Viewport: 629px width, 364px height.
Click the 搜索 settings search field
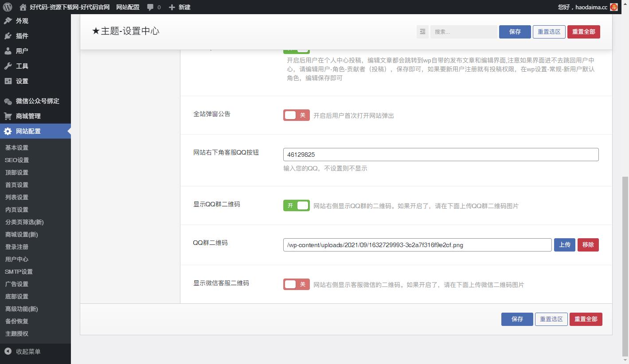coord(463,32)
